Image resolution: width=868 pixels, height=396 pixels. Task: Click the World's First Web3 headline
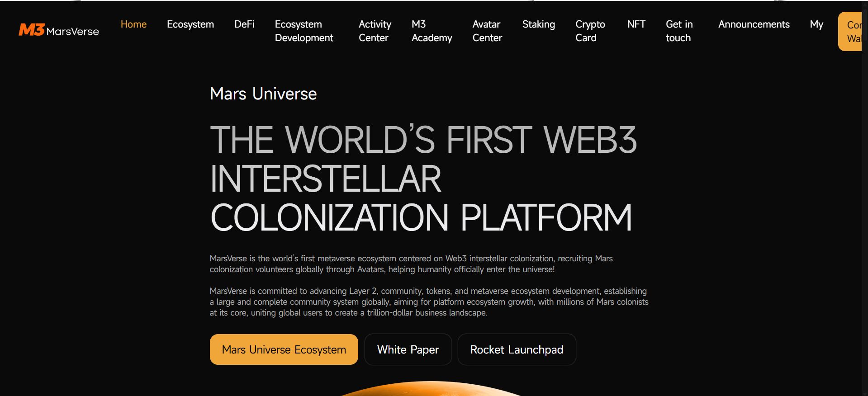(423, 179)
